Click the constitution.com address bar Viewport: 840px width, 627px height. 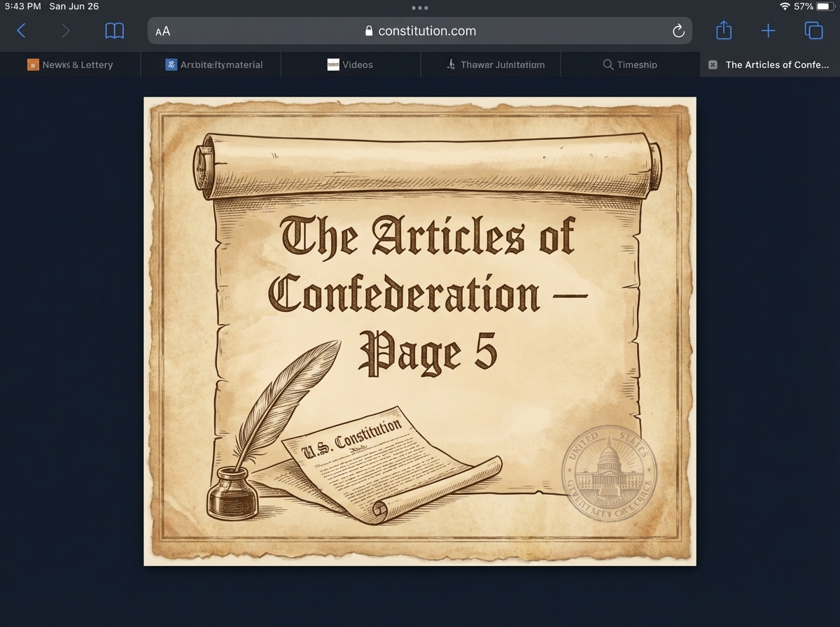[x=427, y=31]
